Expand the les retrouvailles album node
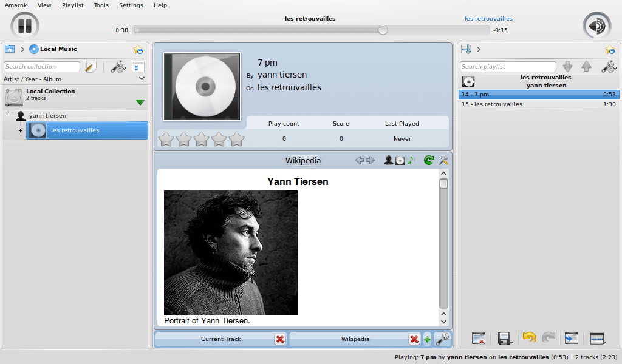This screenshot has width=622, height=364. (x=20, y=130)
